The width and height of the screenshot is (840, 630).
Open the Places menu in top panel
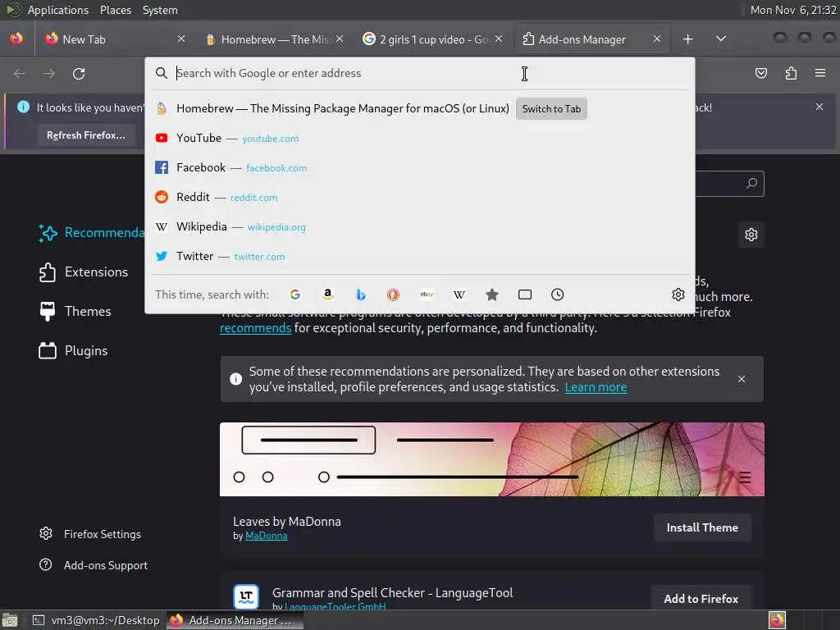(115, 10)
